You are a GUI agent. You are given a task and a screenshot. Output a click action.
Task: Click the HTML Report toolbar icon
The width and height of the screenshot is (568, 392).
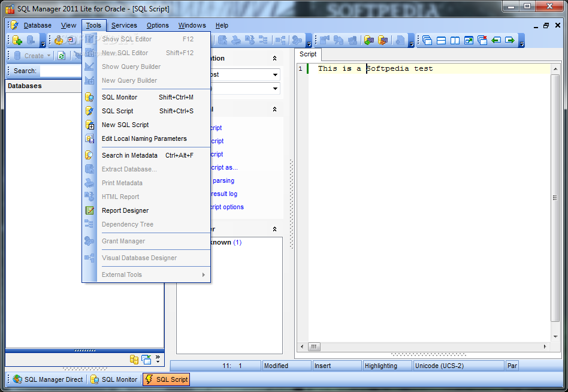coord(250,40)
